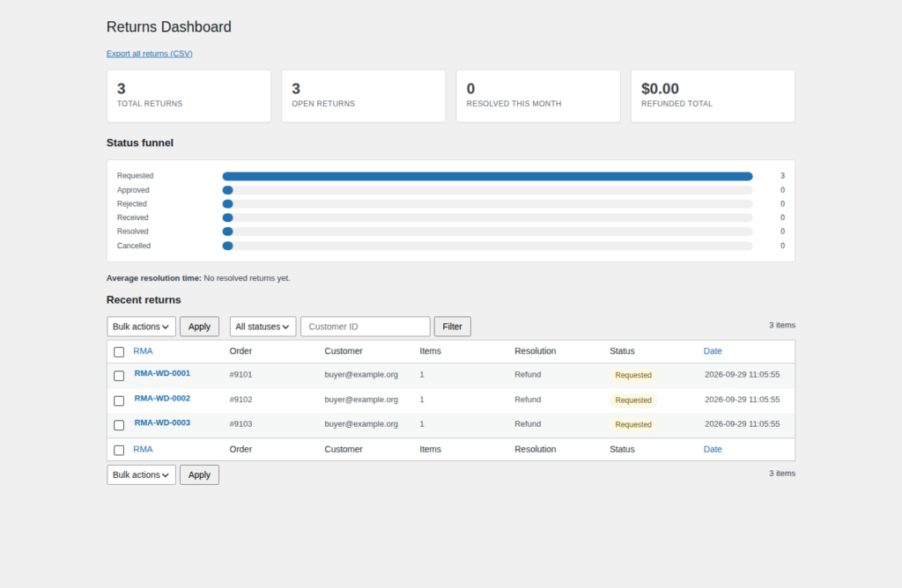902x588 pixels.
Task: Open return RMA-WD-0002
Action: pyautogui.click(x=162, y=398)
